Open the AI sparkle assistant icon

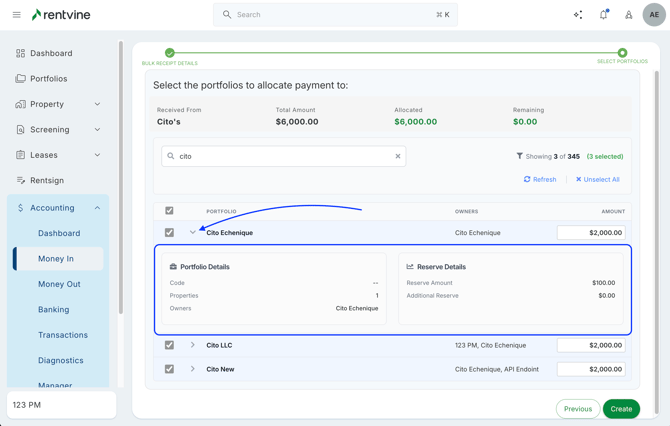coord(578,15)
